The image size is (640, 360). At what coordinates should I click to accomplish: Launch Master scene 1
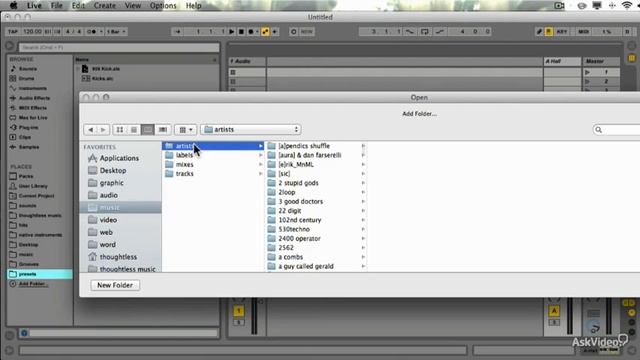[588, 72]
